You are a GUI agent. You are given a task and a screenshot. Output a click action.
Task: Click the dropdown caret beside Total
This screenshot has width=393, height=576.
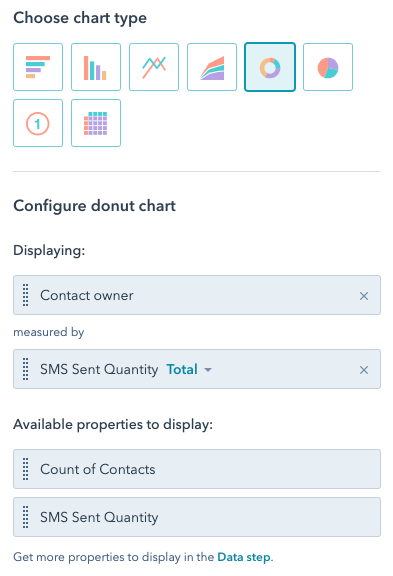click(208, 370)
